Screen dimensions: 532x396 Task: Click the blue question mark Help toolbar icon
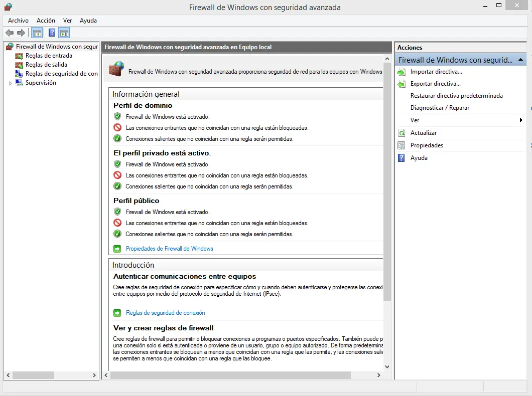[52, 33]
